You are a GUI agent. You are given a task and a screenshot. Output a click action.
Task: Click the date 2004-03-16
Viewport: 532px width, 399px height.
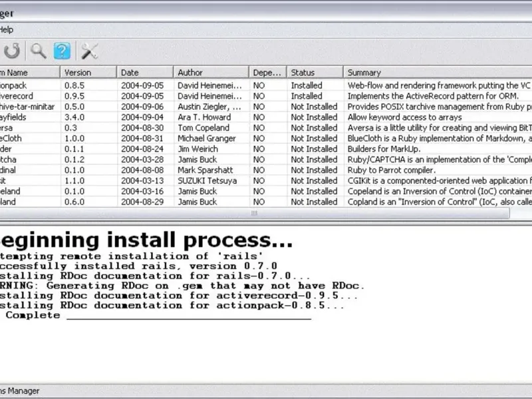point(142,191)
